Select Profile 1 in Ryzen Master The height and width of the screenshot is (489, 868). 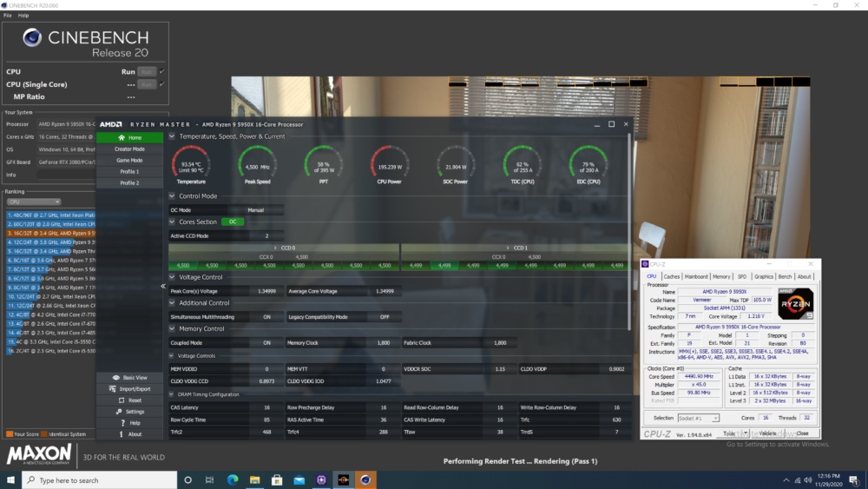129,172
